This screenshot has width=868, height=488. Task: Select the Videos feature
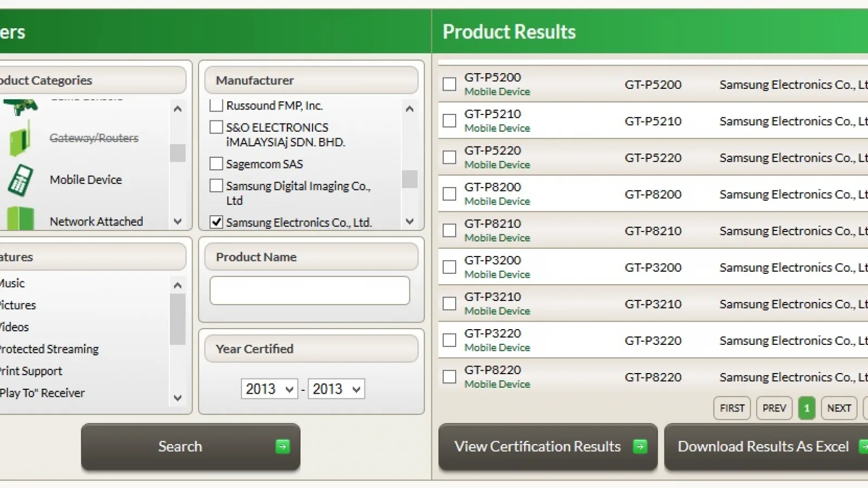click(14, 327)
